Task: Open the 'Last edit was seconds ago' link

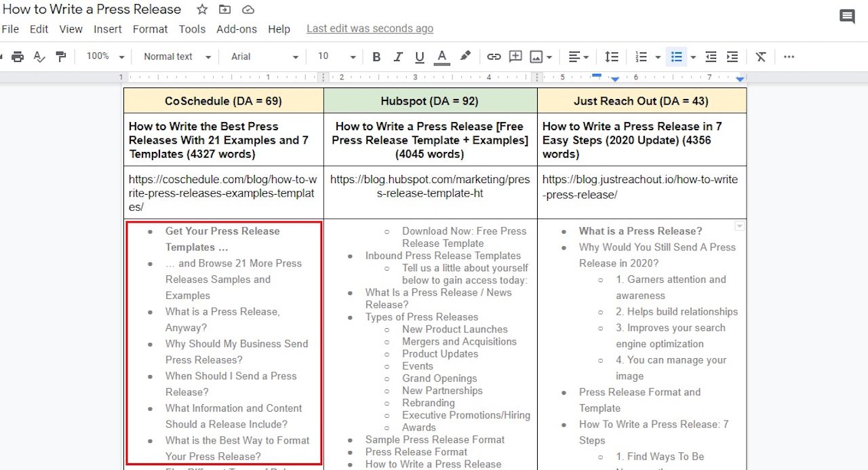Action: tap(370, 28)
